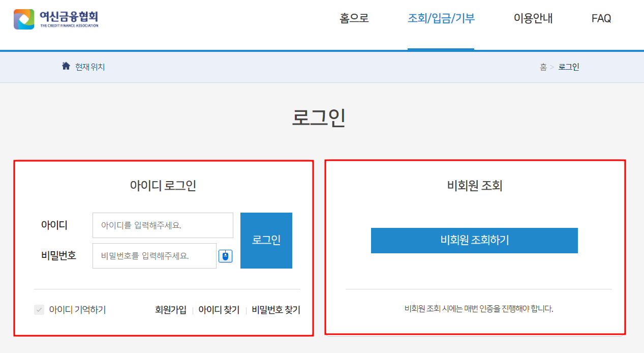Open the 회원가입 link

pyautogui.click(x=171, y=309)
